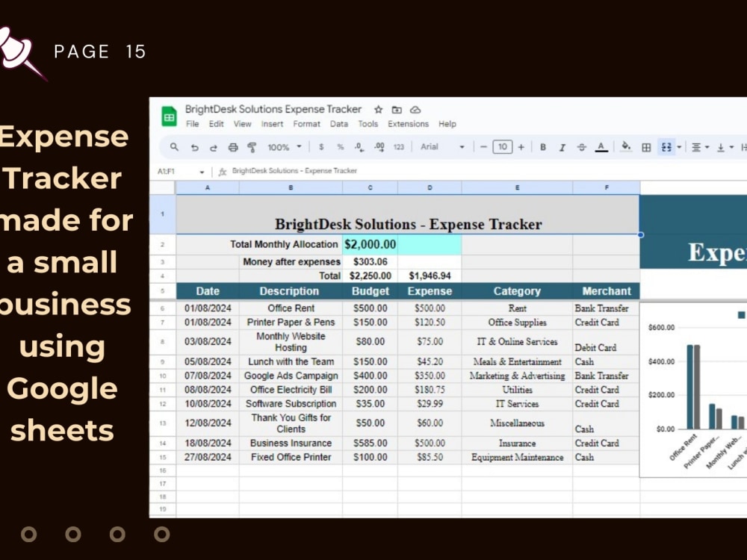Open the Help menu

[x=447, y=124]
